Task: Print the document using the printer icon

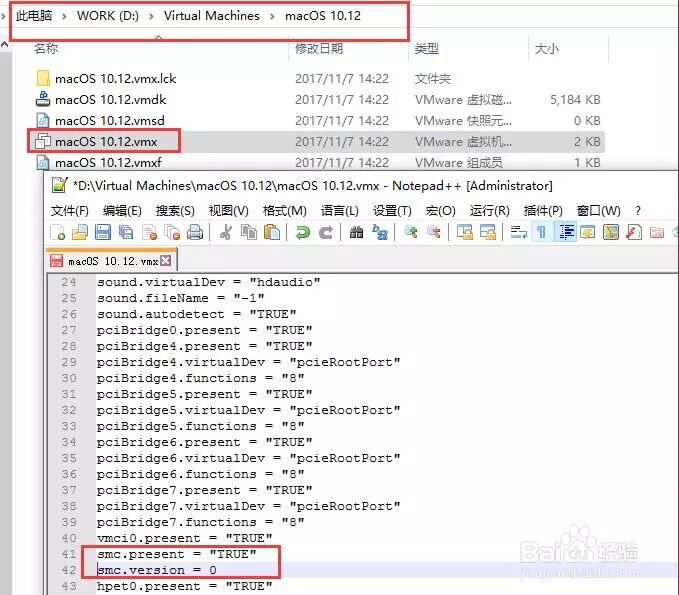Action: pos(195,233)
